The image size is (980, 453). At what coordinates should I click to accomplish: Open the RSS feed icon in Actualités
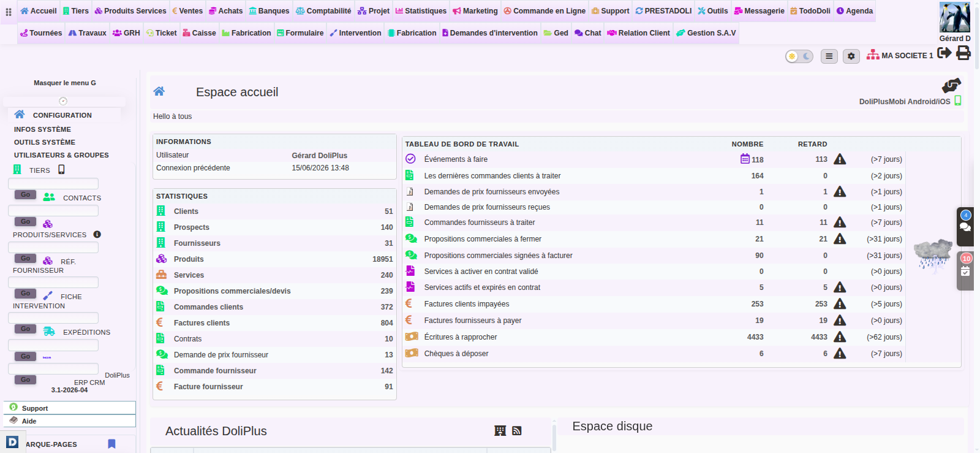point(517,431)
